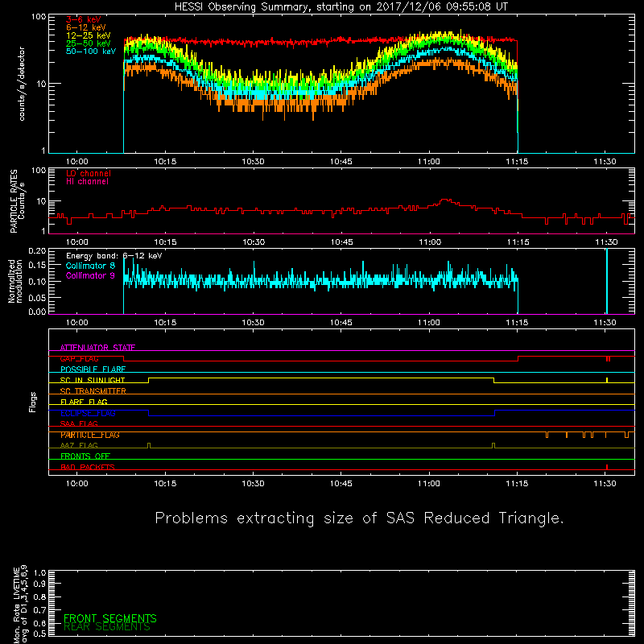644x644 pixels.
Task: Click the FLARE_FLAG label
Action: (x=84, y=402)
